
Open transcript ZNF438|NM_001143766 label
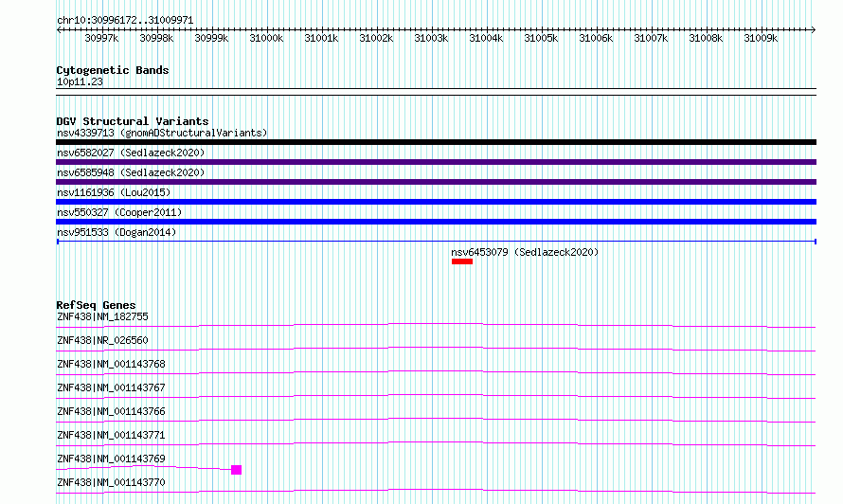click(111, 411)
